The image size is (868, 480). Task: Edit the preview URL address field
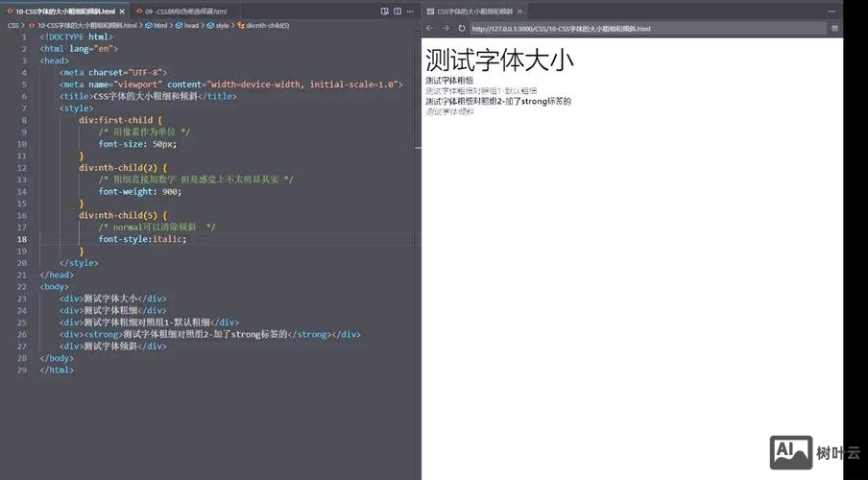click(x=648, y=28)
